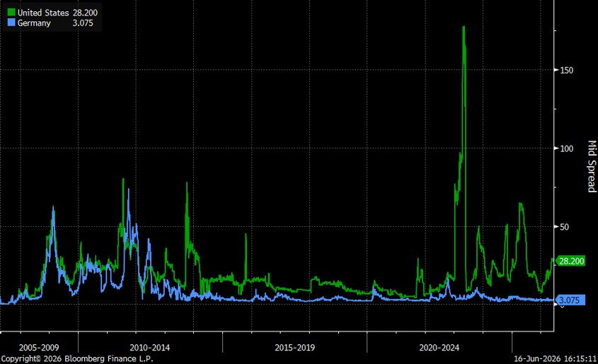This screenshot has width=598, height=364.
Task: Click the 2005-2009 time axis label
Action: tap(39, 348)
